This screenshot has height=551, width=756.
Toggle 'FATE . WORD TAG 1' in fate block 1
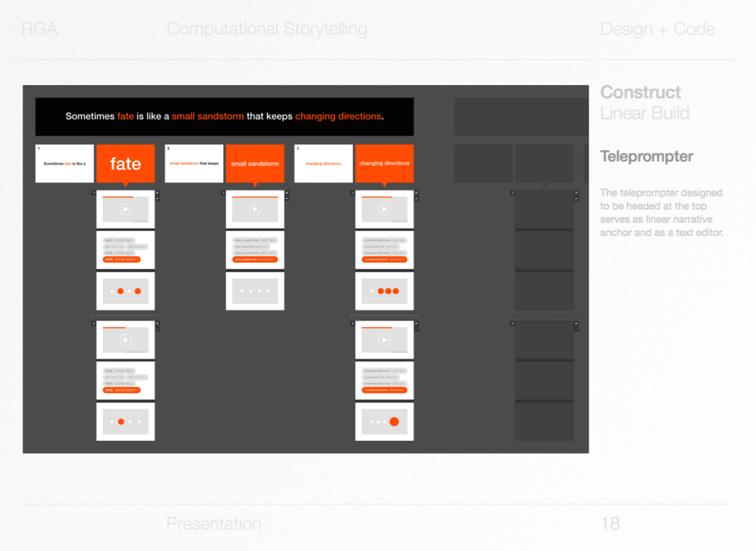pyautogui.click(x=119, y=240)
